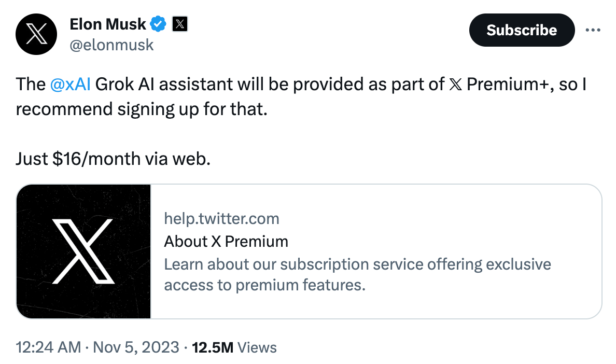Open the About X Premium article
The image size is (616, 364).
pyautogui.click(x=226, y=241)
